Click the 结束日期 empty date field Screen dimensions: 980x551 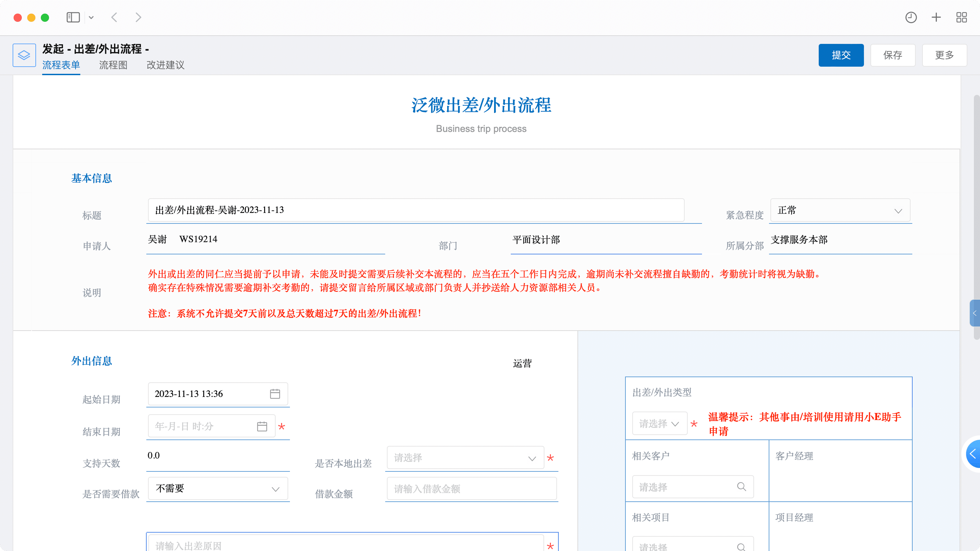[x=212, y=426]
